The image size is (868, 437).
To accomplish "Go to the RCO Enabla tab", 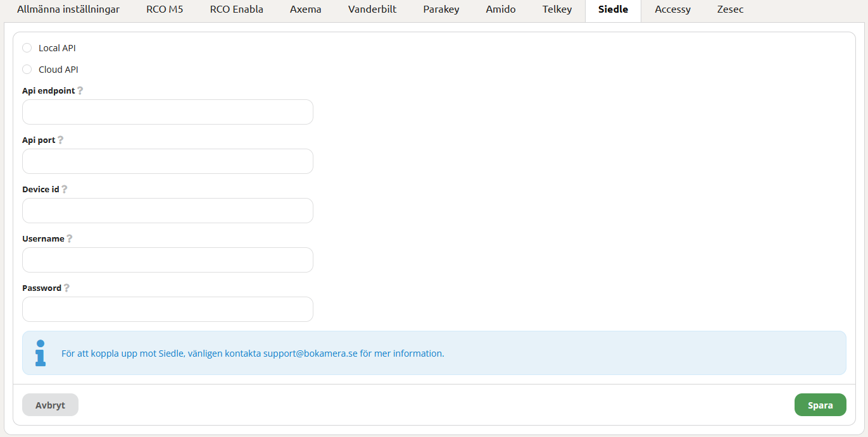I will (x=237, y=9).
